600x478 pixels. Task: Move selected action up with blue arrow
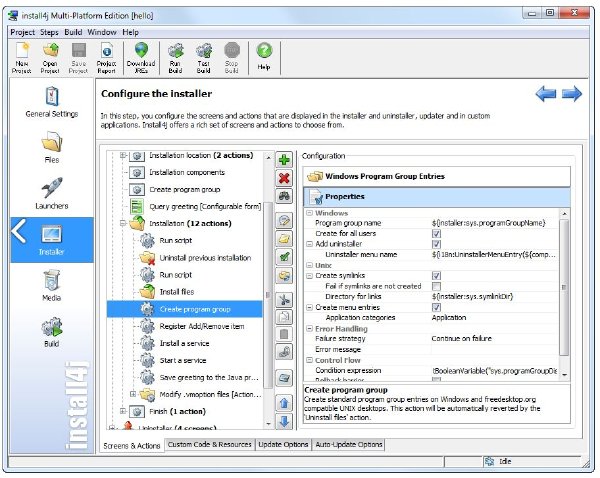(284, 403)
